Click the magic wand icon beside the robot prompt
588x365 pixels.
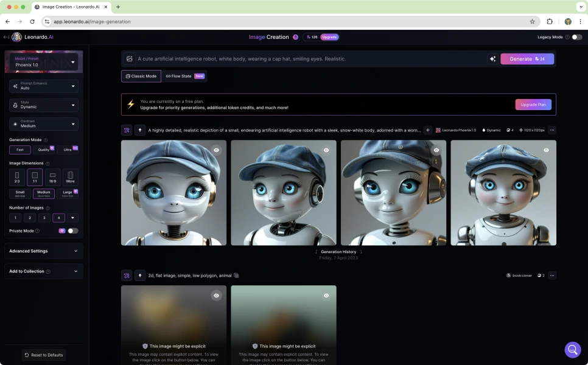click(127, 130)
